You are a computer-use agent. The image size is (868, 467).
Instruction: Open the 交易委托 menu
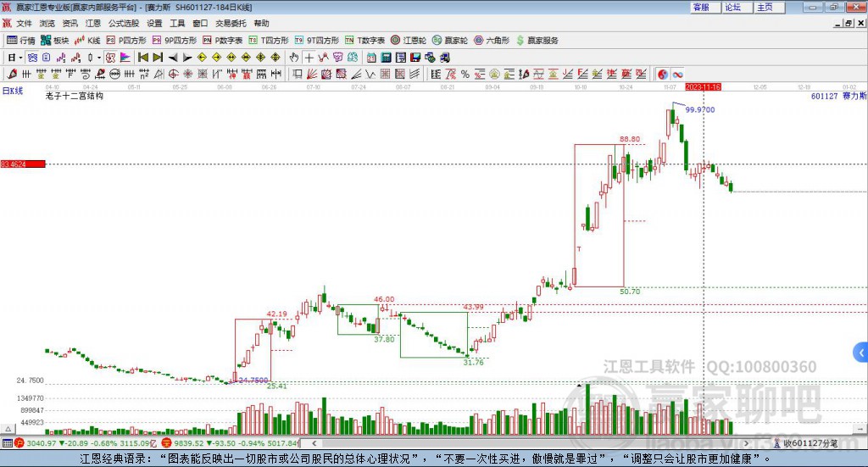[x=231, y=23]
